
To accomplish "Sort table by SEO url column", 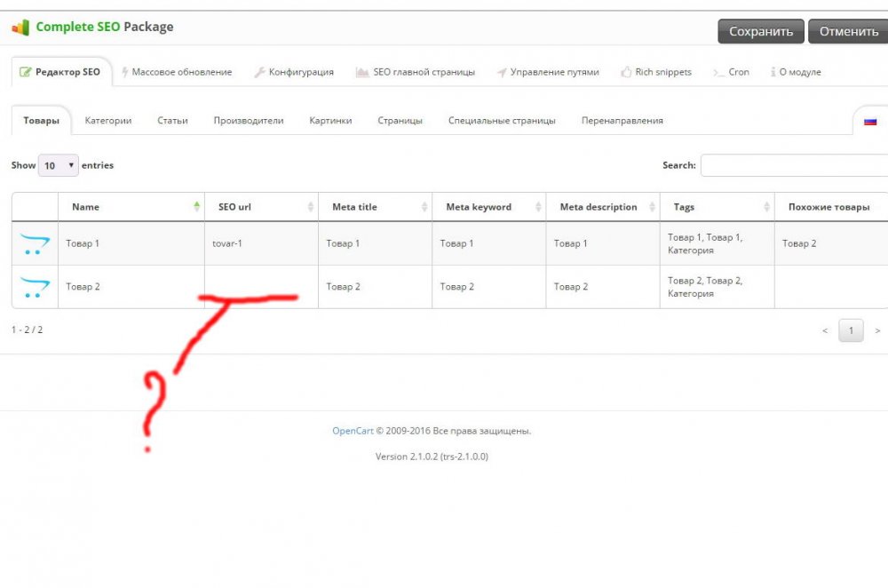I will click(x=262, y=207).
